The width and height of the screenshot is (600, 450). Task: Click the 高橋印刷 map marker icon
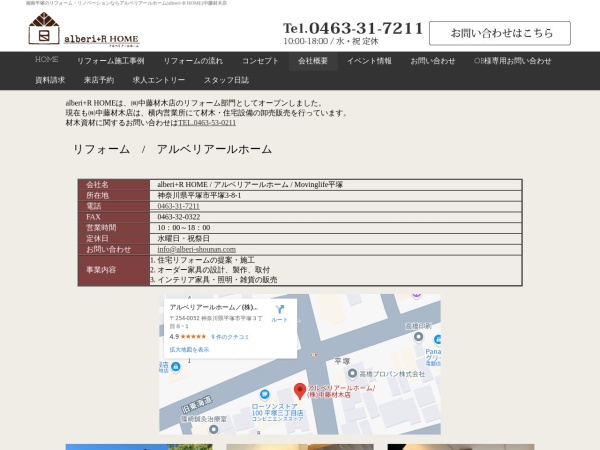pos(418,337)
